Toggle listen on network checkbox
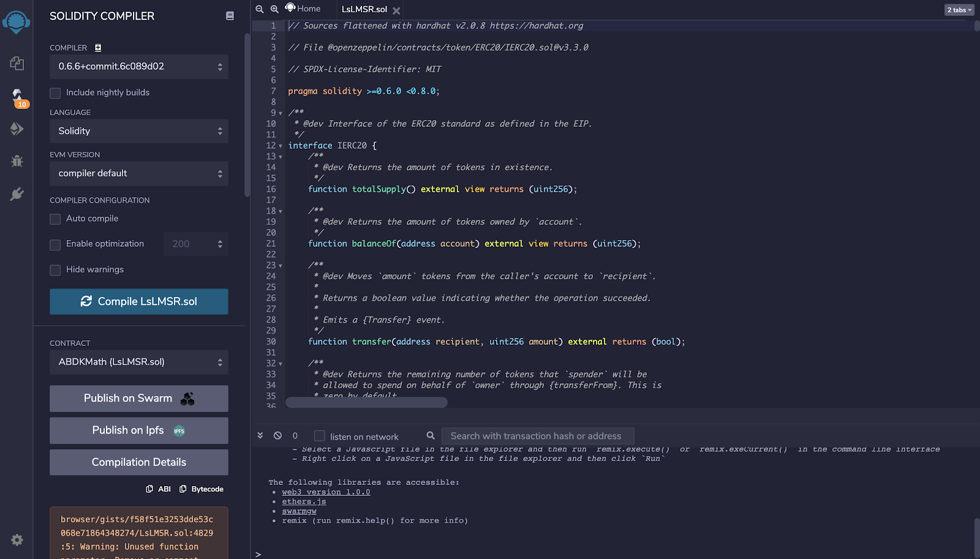The image size is (980, 559). coord(319,436)
